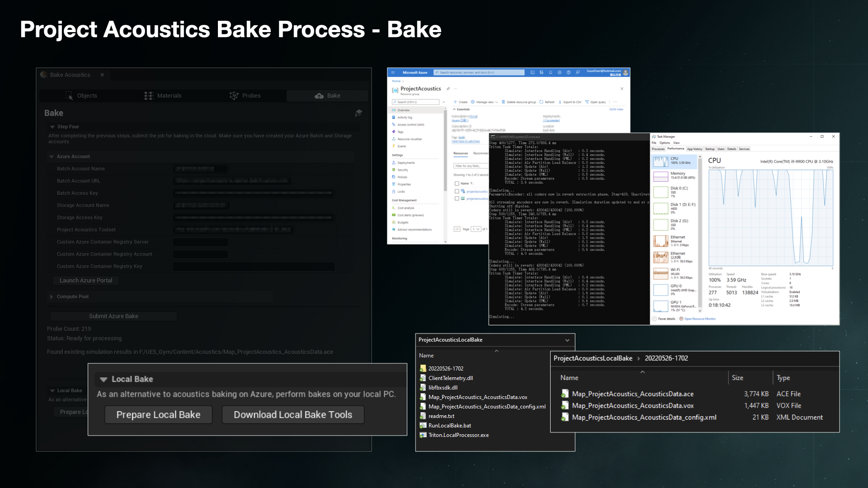Click Delete resource group in Azure
The width and height of the screenshot is (868, 488).
pyautogui.click(x=519, y=102)
